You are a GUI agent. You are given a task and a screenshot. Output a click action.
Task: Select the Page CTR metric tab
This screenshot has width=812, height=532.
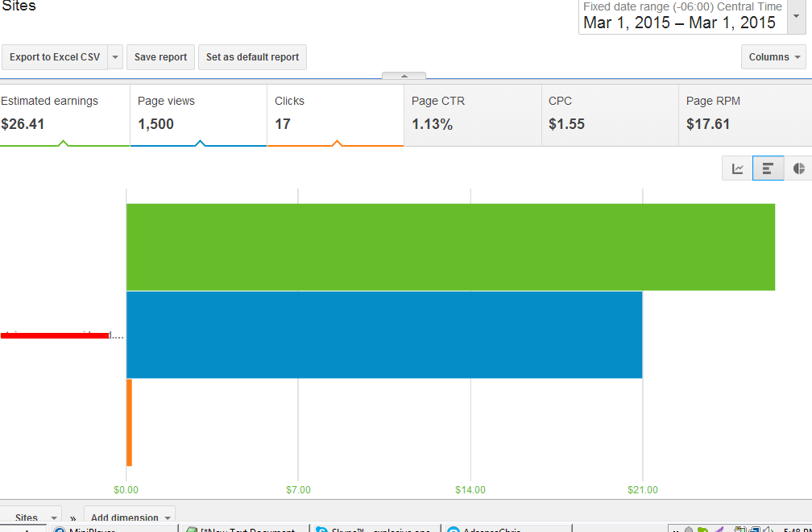point(473,115)
